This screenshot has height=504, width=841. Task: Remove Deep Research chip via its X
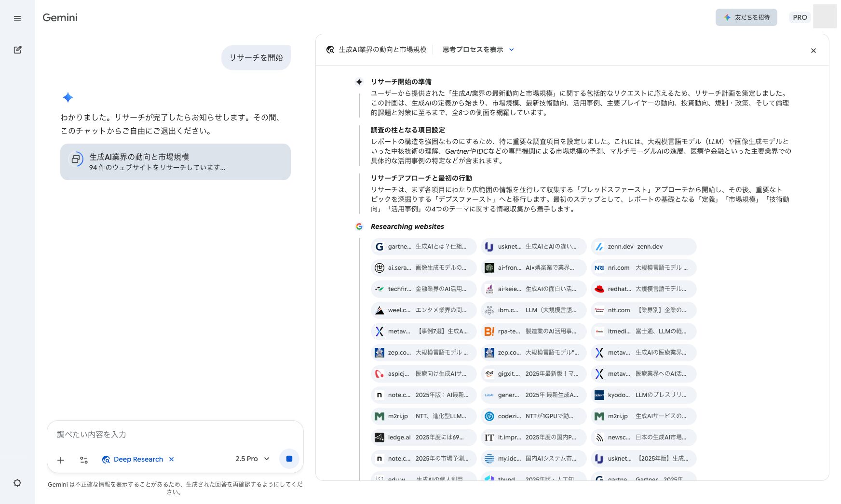(171, 459)
